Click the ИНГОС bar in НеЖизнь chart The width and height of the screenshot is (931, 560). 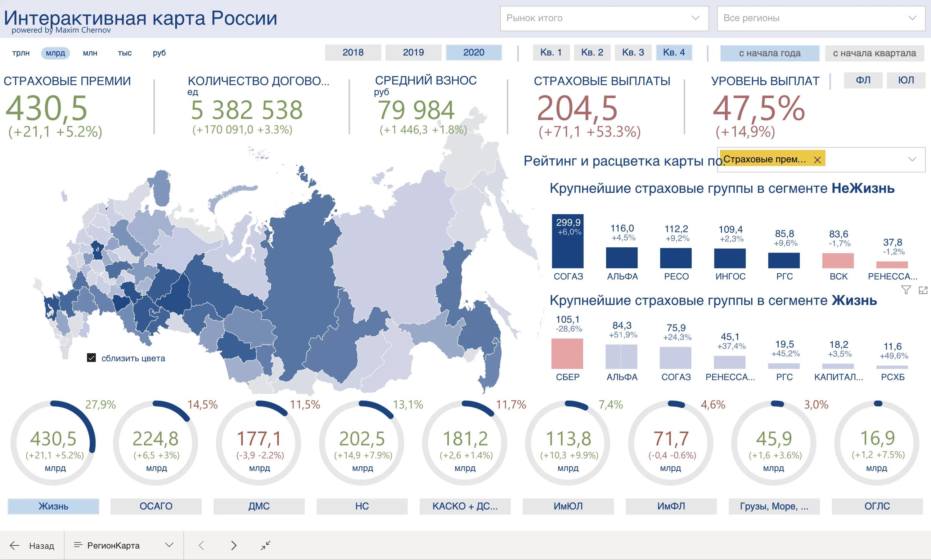click(730, 258)
